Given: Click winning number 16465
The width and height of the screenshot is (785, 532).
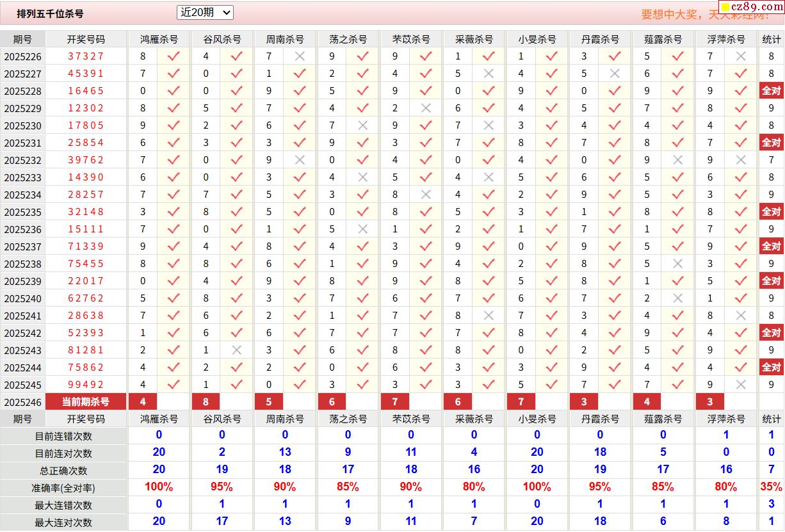Looking at the screenshot, I should coord(86,91).
